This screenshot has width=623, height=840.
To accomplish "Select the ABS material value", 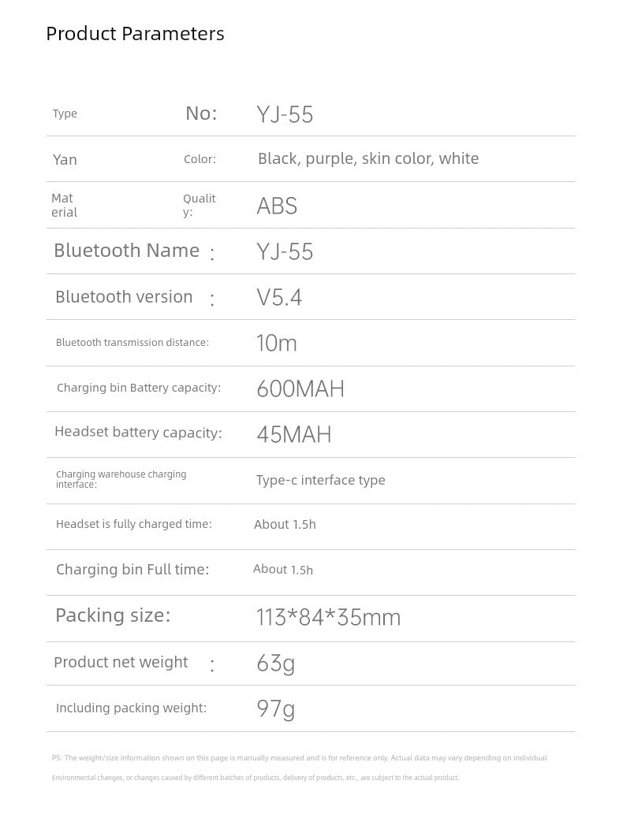I will click(277, 206).
